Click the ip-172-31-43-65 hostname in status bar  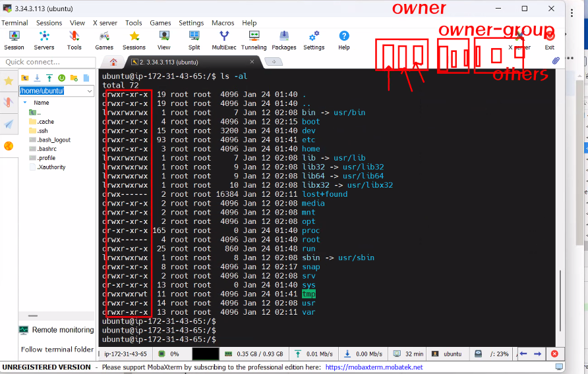[x=126, y=354]
